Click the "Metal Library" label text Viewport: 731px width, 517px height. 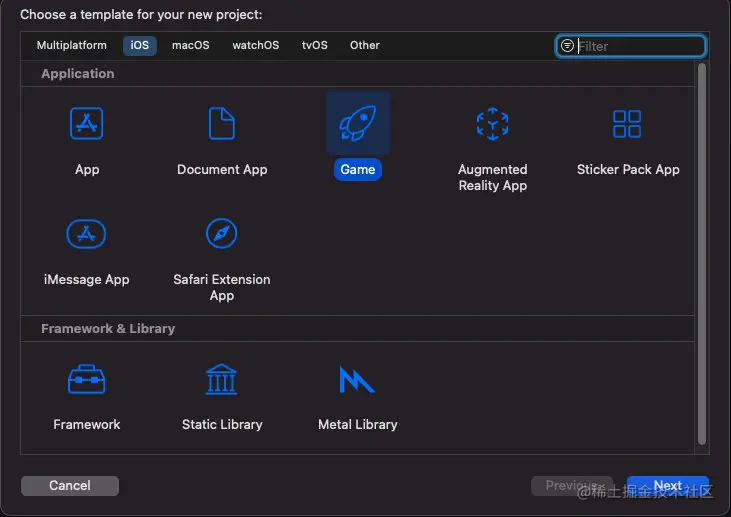pyautogui.click(x=358, y=424)
